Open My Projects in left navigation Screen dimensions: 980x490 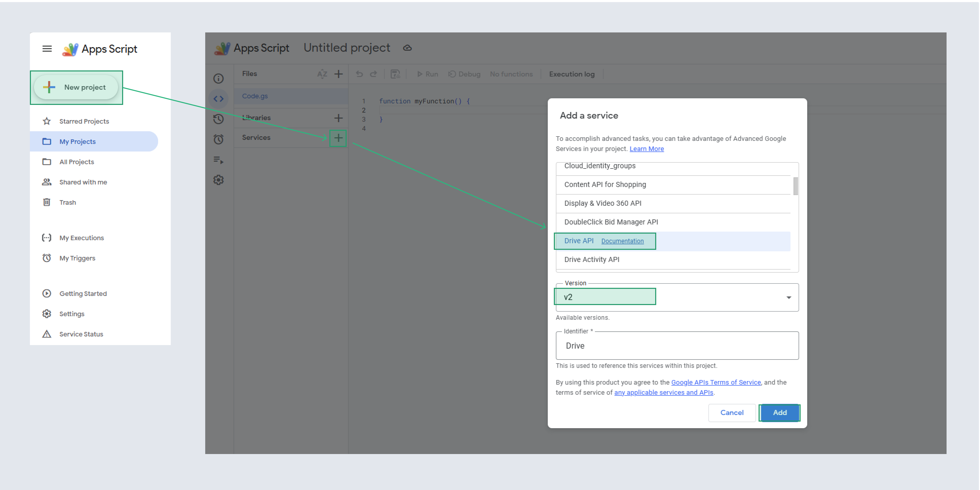[78, 142]
